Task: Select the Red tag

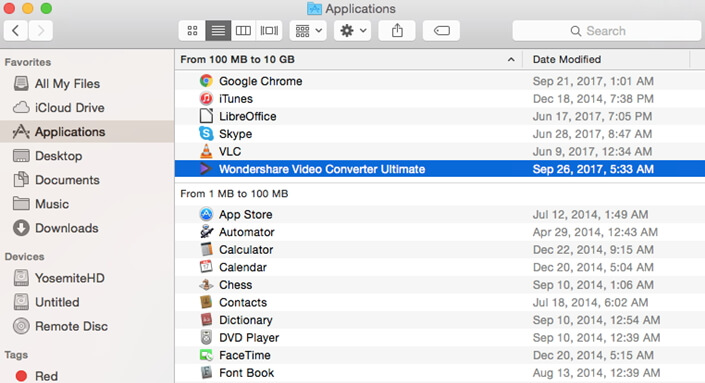Action: (x=87, y=376)
